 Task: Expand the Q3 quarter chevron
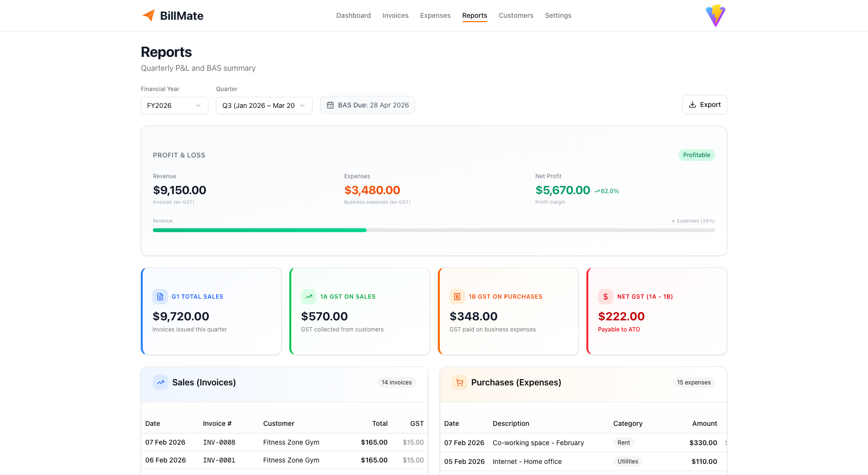[x=302, y=105]
